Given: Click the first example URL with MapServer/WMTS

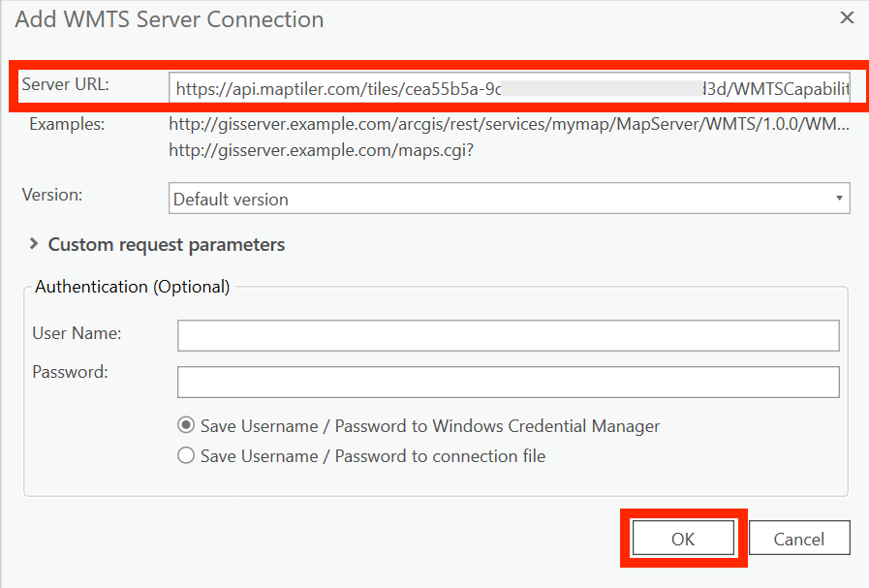Looking at the screenshot, I should pos(509,124).
